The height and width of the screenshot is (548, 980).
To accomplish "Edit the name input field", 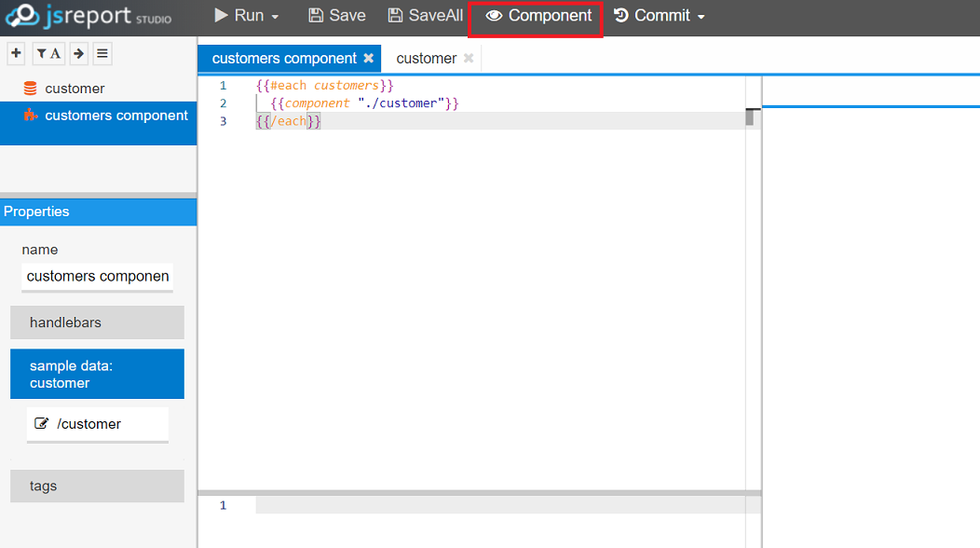I will 98,277.
